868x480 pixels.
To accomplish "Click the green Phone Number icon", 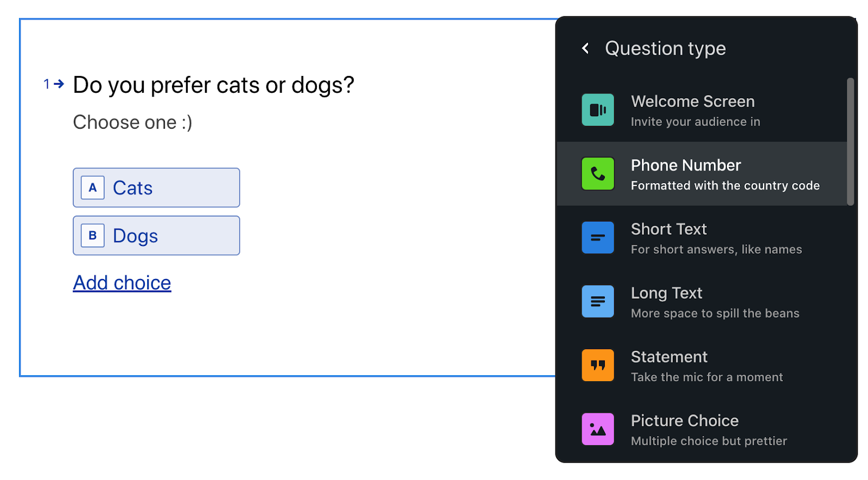I will (x=598, y=174).
